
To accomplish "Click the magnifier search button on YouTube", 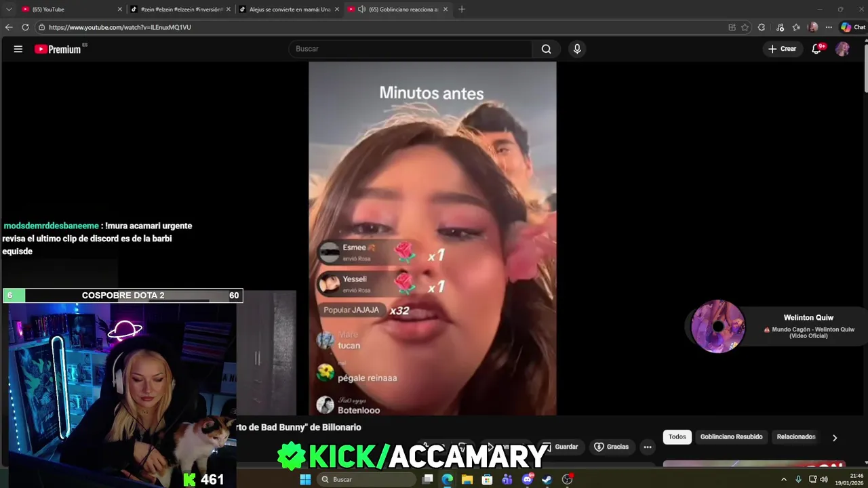I will (x=546, y=49).
